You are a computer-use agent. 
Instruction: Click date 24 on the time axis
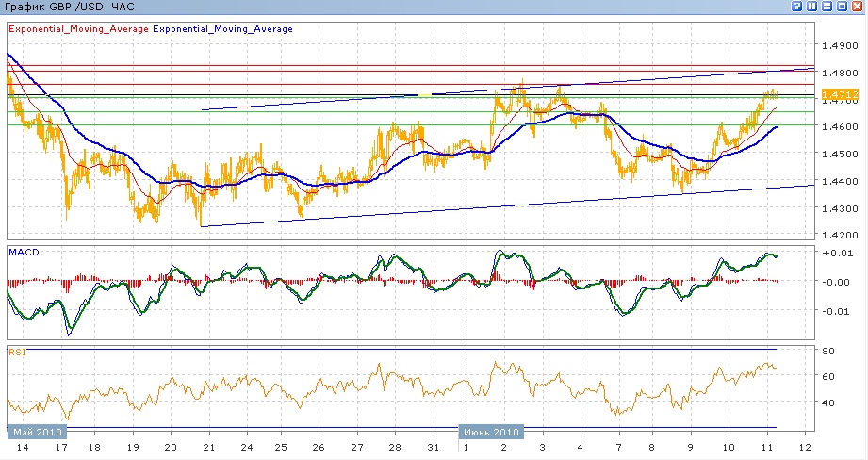click(247, 448)
